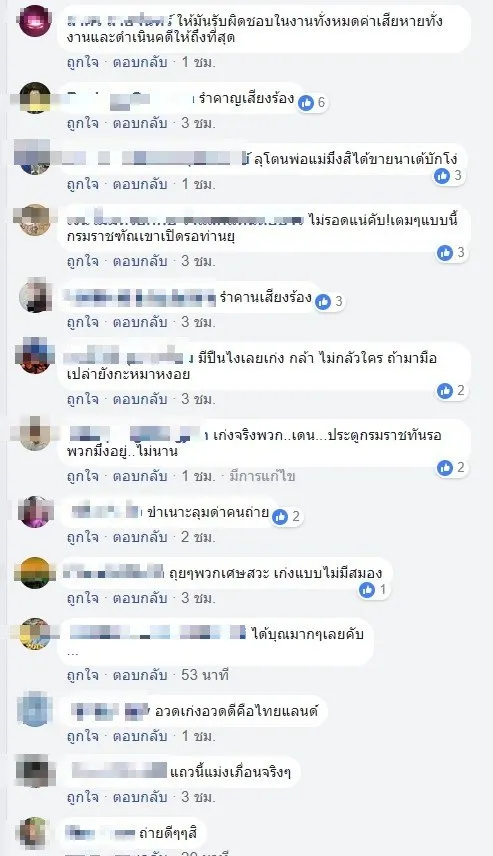Click ตอบกลับ under ได้บุญมากๆเลยคับ comment

point(140,675)
